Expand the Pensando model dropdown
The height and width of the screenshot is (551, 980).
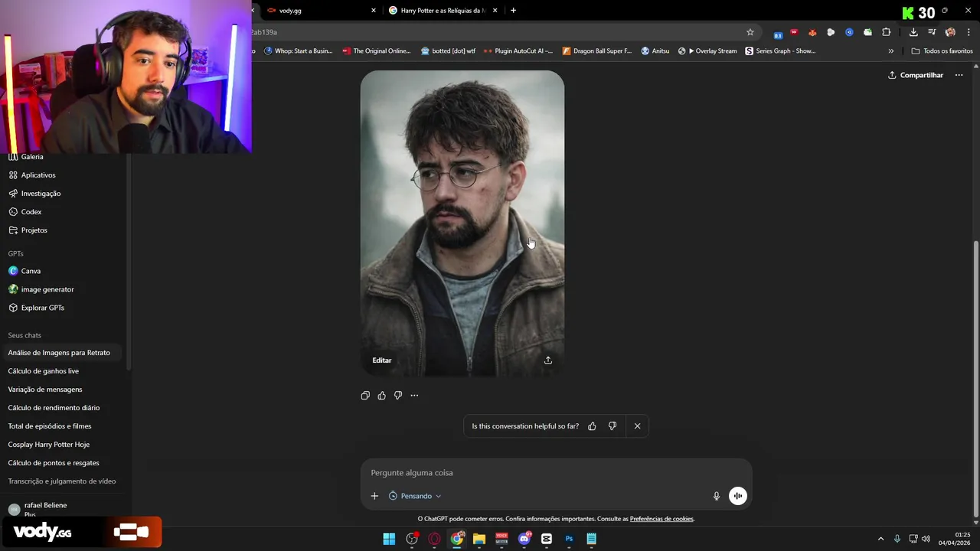point(415,496)
